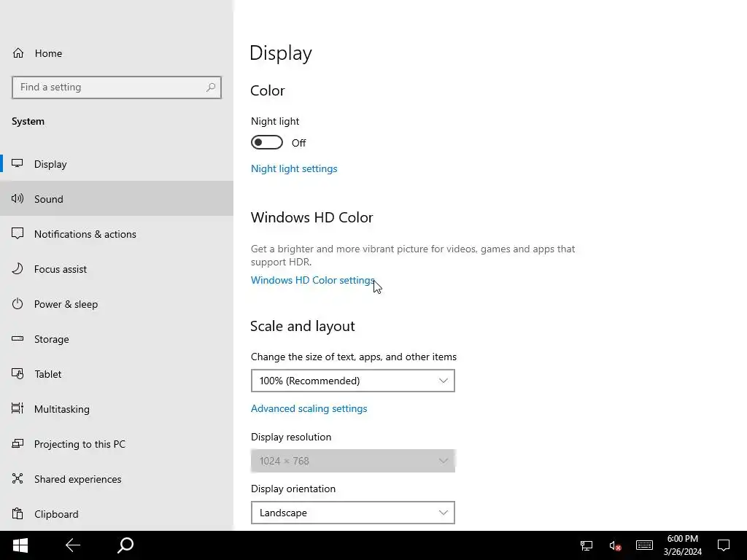
Task: Click the search magnifier in Find a setting
Action: click(x=211, y=87)
